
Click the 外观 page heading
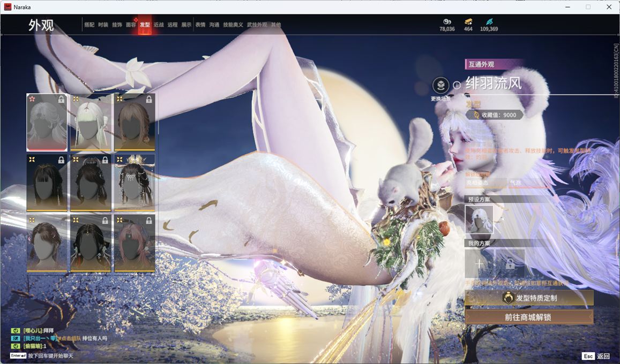(x=41, y=25)
